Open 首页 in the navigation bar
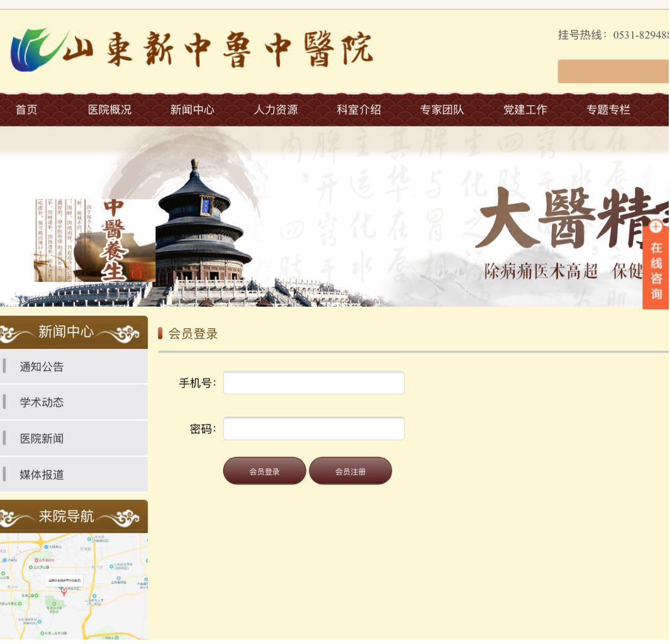This screenshot has height=644, width=670. [26, 109]
